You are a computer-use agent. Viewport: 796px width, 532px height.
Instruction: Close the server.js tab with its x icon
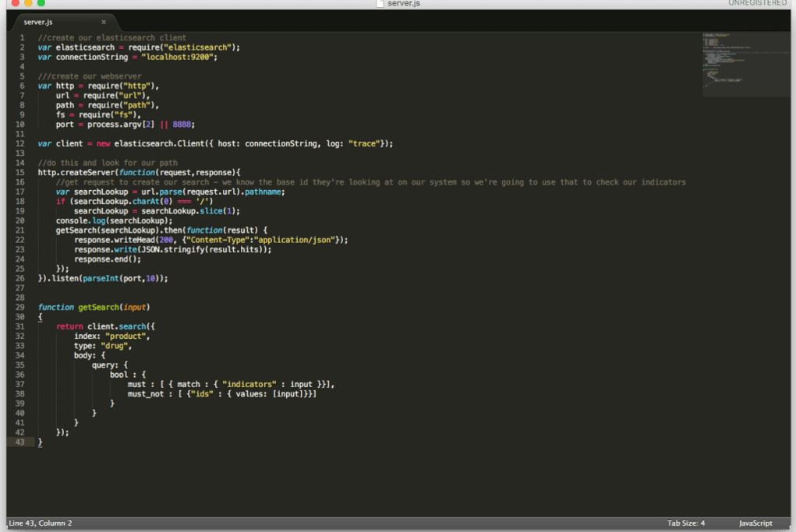coord(104,22)
